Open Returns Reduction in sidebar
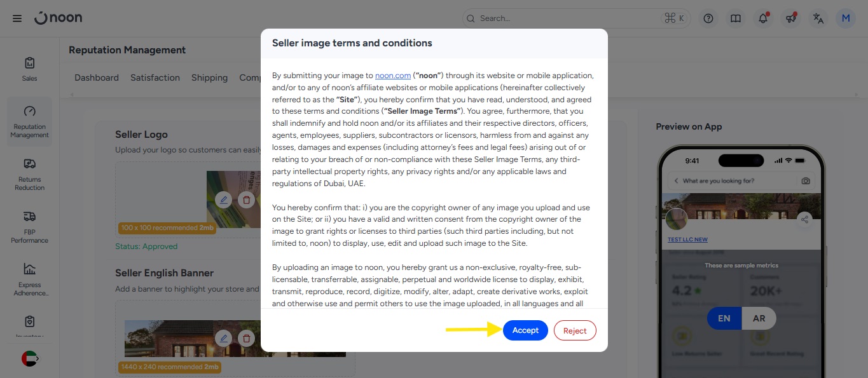The image size is (868, 378). click(29, 174)
